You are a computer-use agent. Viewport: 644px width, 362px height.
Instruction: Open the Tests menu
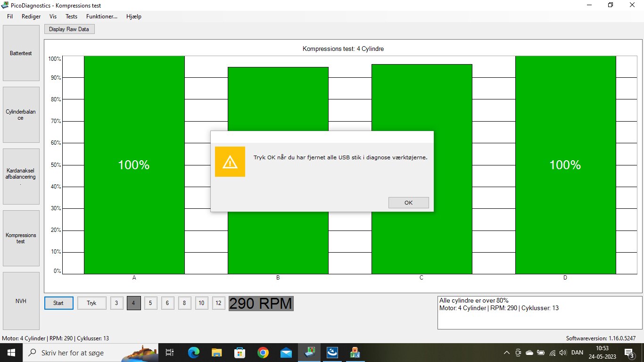(x=71, y=16)
